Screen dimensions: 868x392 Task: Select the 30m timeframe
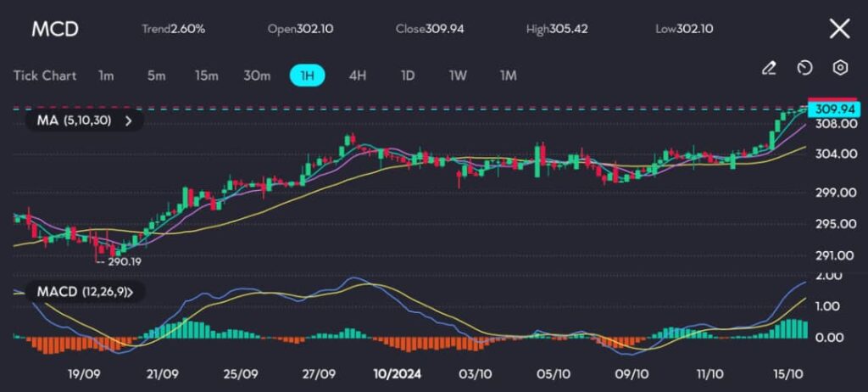click(257, 76)
